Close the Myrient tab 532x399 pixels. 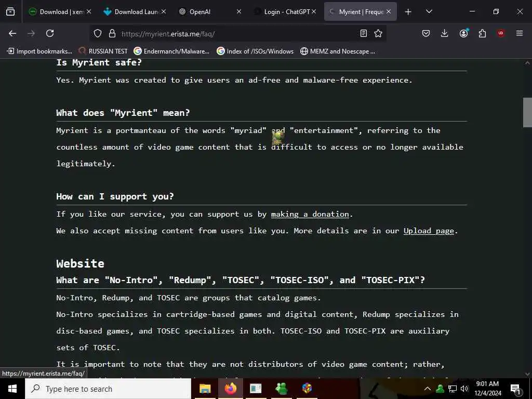coord(389,12)
